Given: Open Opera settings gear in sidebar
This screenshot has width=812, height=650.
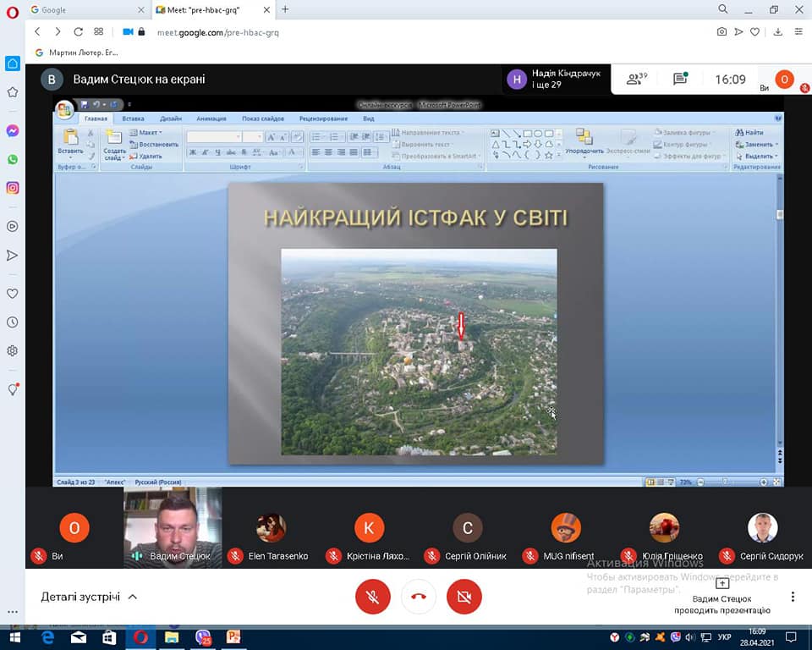Looking at the screenshot, I should click(x=13, y=350).
